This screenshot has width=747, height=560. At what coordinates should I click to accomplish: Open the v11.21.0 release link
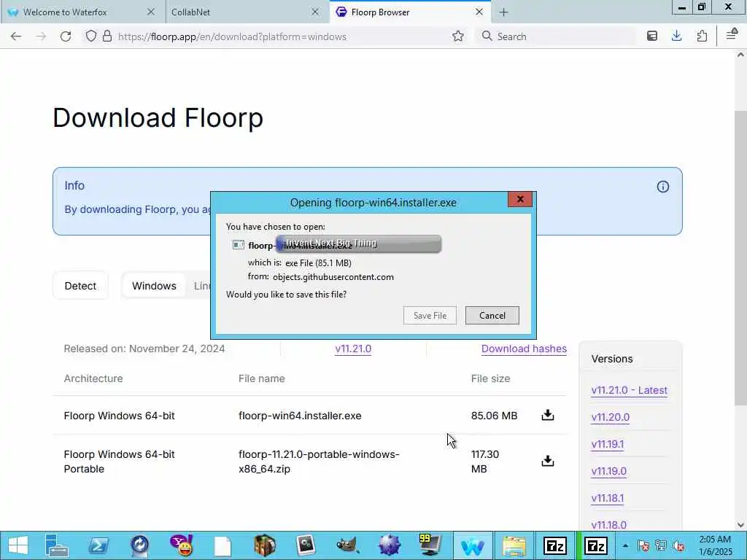tap(353, 349)
